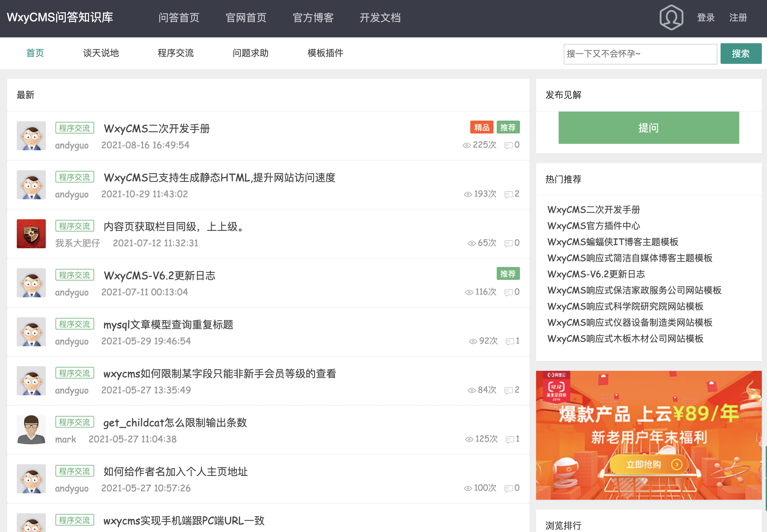Click view-count eye icon showing 225次
This screenshot has width=767, height=532.
[x=466, y=145]
